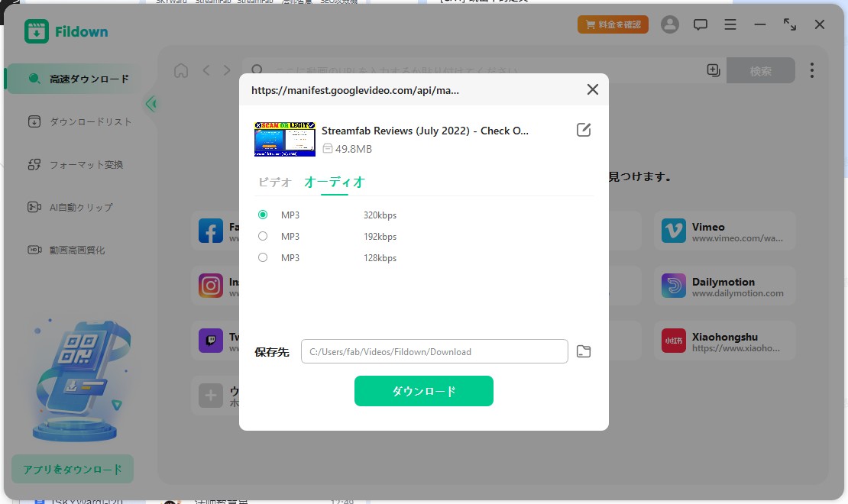The width and height of the screenshot is (848, 504).
Task: Click the Streamfab Reviews video thumbnail
Action: (x=284, y=139)
